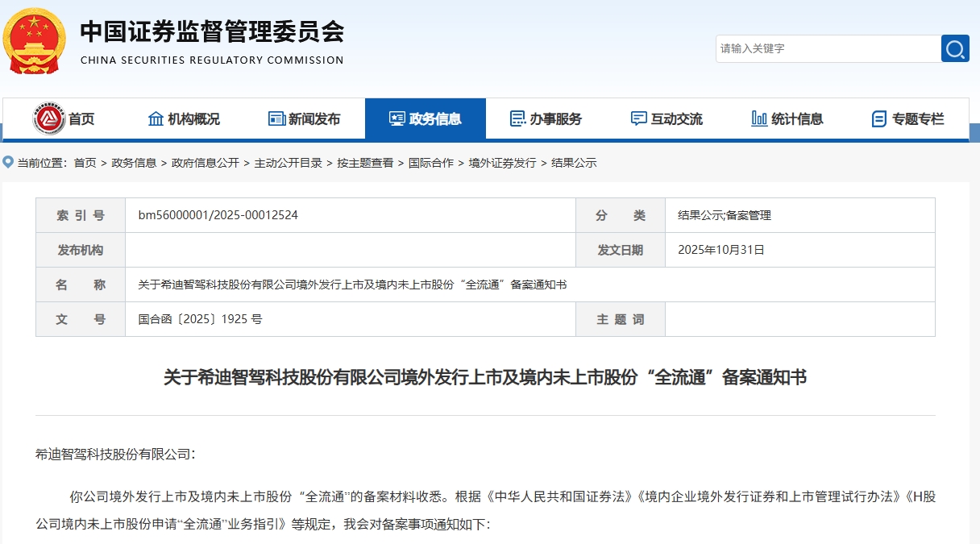Open the 专题专栏 tab
980x544 pixels.
tap(908, 119)
